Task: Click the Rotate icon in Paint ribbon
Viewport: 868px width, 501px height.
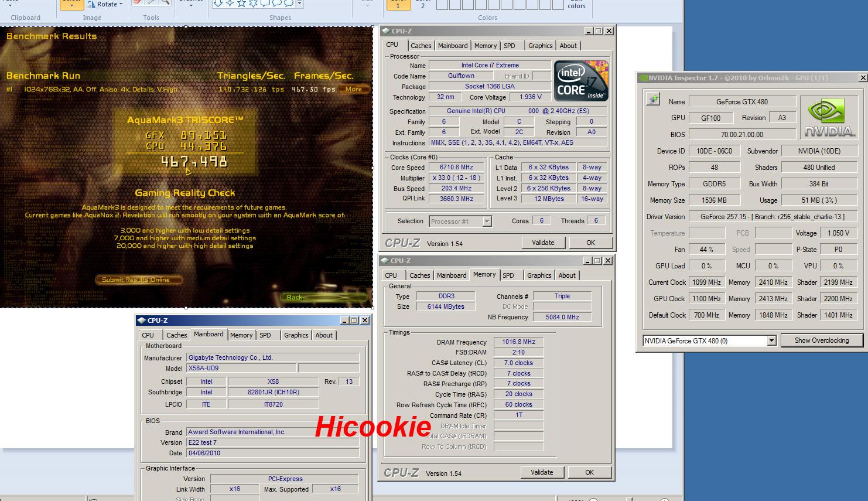Action: [x=91, y=4]
